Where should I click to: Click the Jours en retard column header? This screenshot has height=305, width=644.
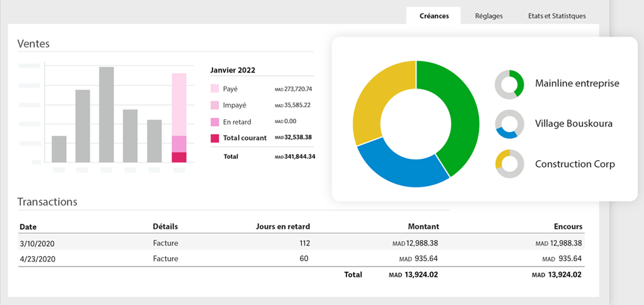(282, 227)
